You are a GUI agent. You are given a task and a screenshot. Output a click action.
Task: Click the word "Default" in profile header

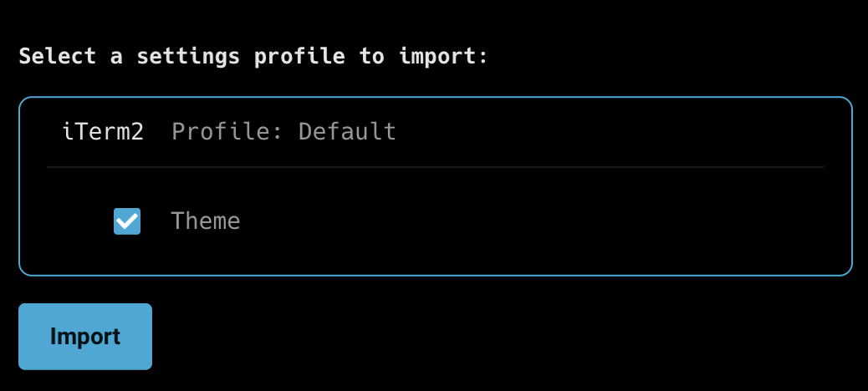347,131
